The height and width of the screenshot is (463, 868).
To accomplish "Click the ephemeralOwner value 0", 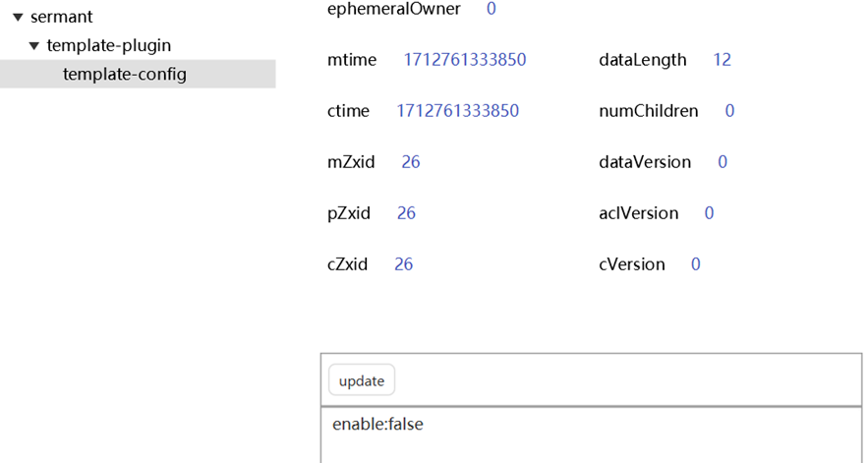I will click(x=491, y=9).
